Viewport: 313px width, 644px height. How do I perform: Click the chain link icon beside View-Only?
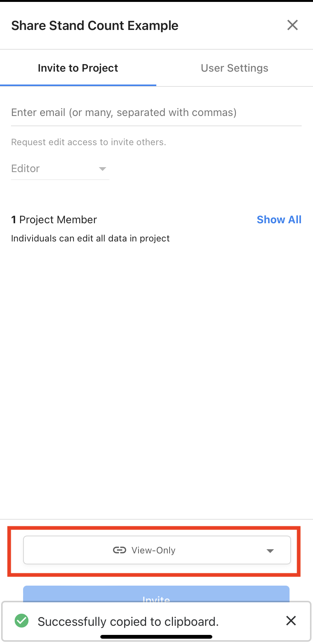(x=120, y=550)
